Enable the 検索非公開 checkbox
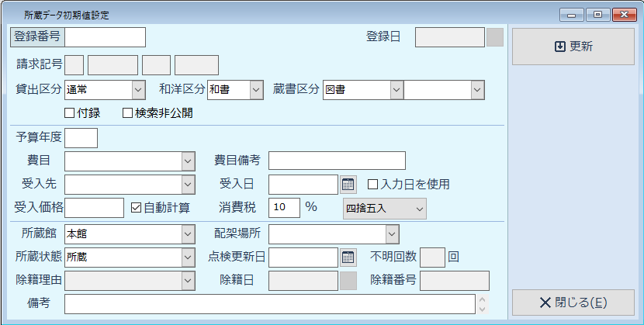Viewport: 644px width, 325px height. (x=128, y=113)
